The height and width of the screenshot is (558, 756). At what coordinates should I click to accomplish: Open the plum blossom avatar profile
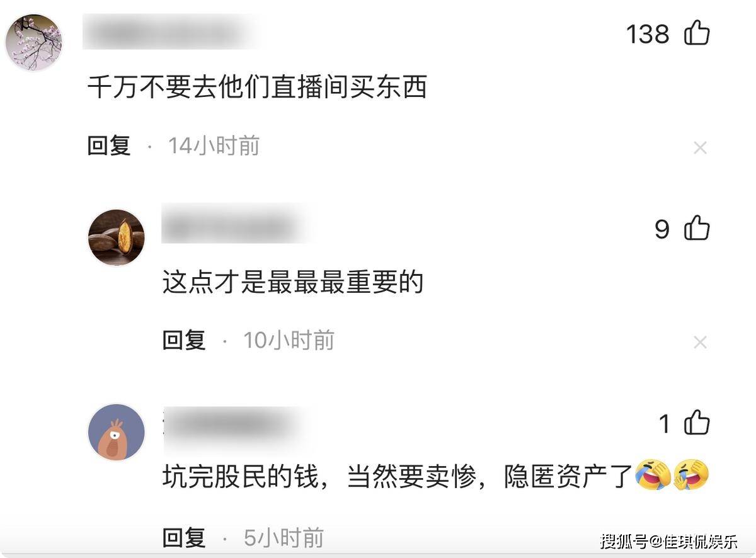tap(34, 42)
